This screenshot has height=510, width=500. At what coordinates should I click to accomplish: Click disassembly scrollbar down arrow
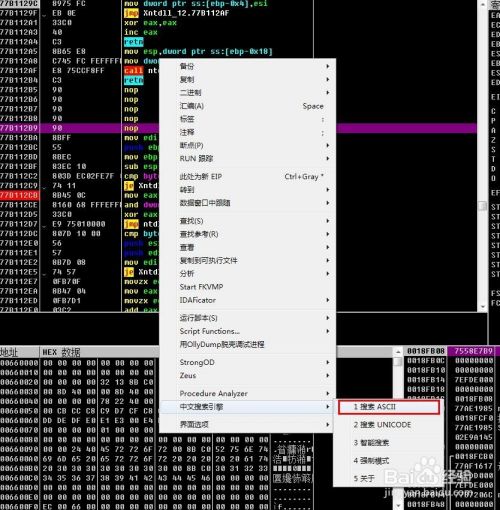[x=483, y=307]
